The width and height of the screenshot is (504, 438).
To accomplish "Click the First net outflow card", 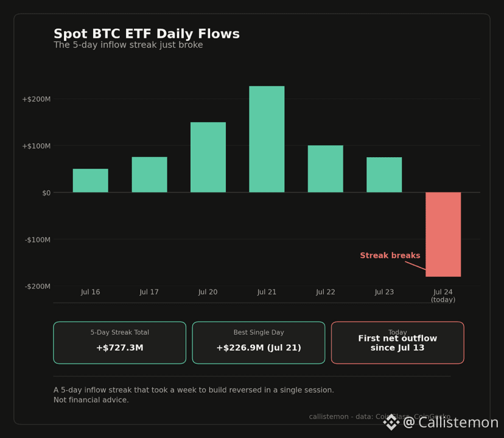I will (x=397, y=343).
